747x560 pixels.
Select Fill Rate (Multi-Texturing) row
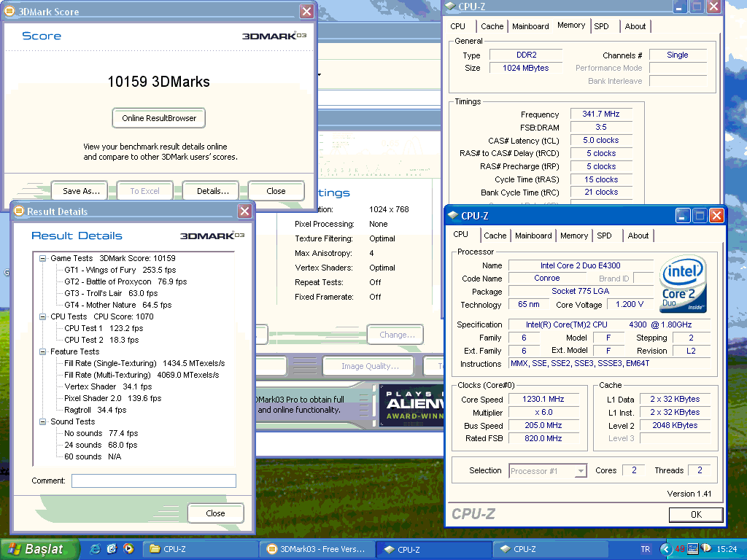(142, 376)
